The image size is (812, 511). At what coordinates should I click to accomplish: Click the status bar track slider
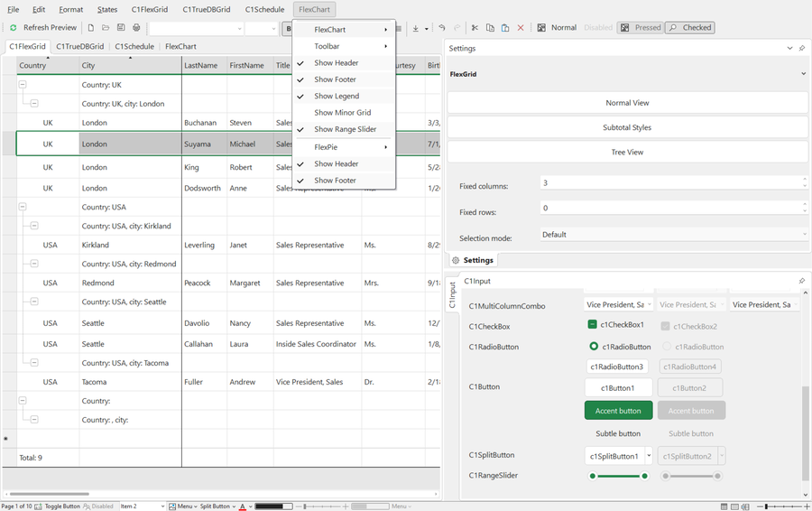(321, 506)
